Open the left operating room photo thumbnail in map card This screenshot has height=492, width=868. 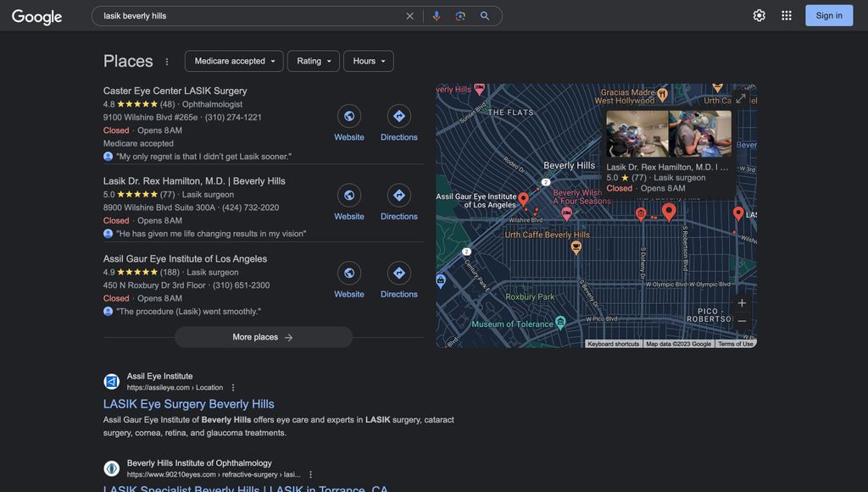coord(637,134)
